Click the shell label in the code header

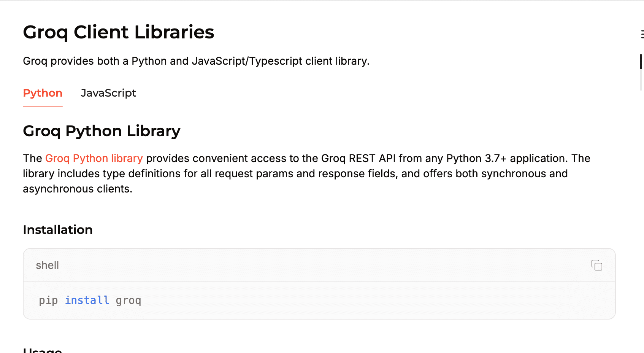pos(47,265)
